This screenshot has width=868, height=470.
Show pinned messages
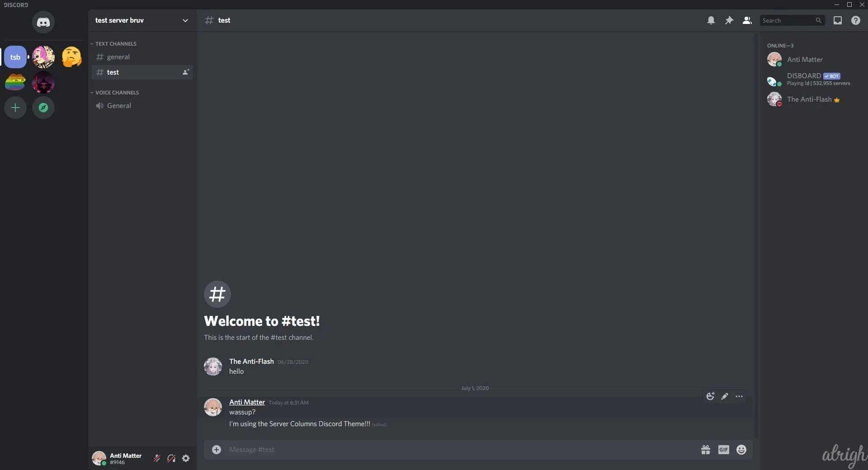point(729,20)
